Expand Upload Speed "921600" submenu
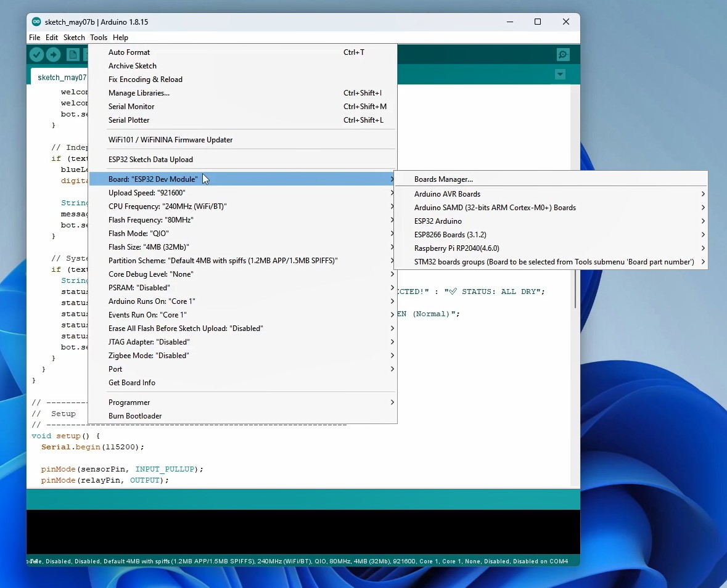This screenshot has height=588, width=727. 242,193
